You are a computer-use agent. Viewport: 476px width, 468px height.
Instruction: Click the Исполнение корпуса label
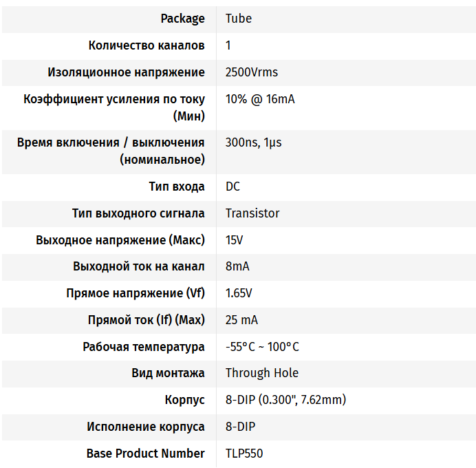[146, 427]
